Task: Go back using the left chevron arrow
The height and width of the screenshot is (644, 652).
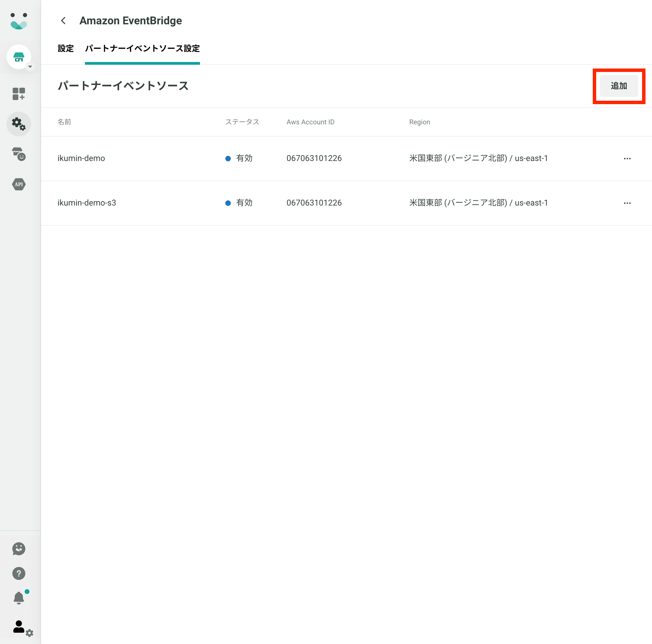Action: (63, 21)
